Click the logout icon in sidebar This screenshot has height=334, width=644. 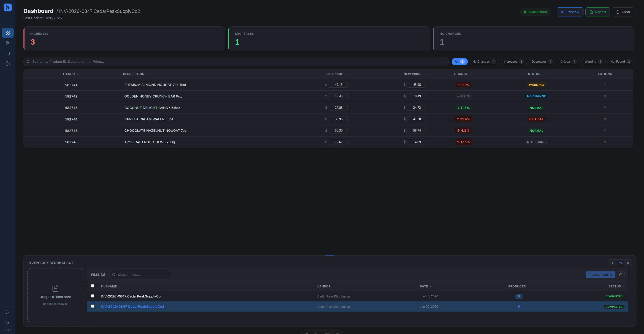8,312
